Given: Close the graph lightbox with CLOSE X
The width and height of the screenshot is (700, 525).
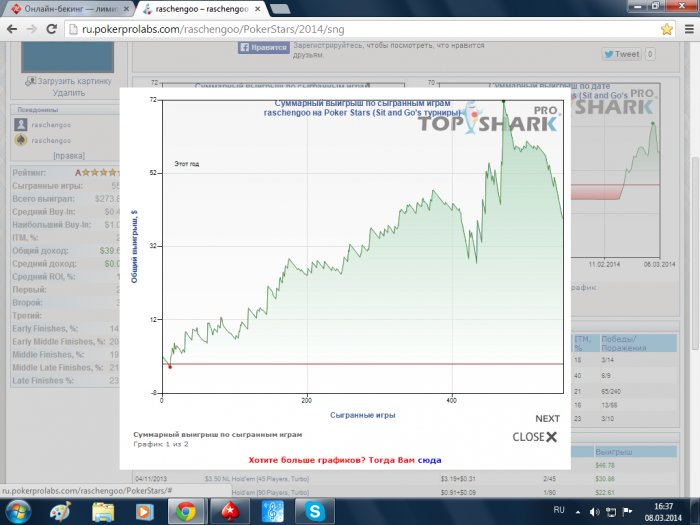Looking at the screenshot, I should pos(535,437).
